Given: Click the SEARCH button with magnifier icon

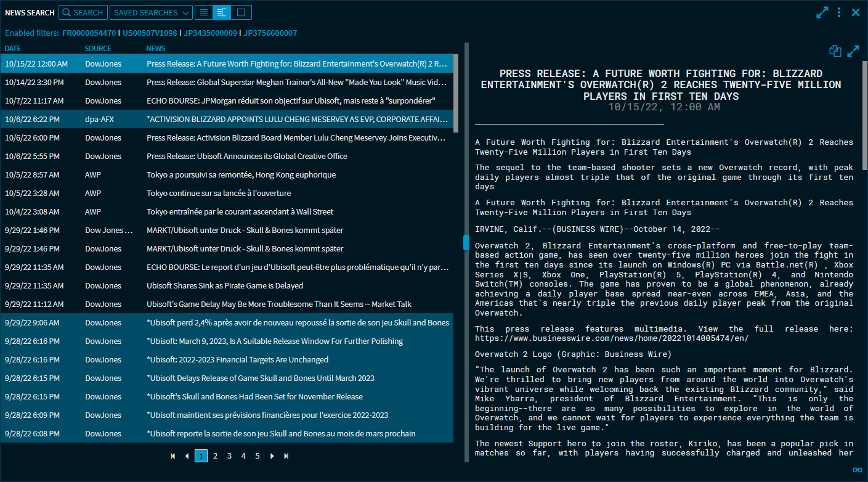Looking at the screenshot, I should coord(83,12).
